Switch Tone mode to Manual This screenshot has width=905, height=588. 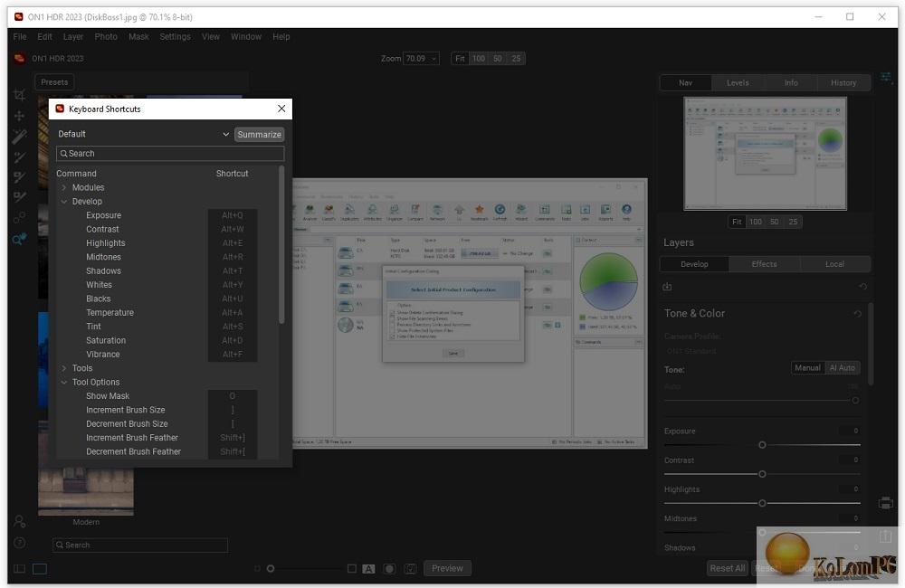tap(807, 368)
